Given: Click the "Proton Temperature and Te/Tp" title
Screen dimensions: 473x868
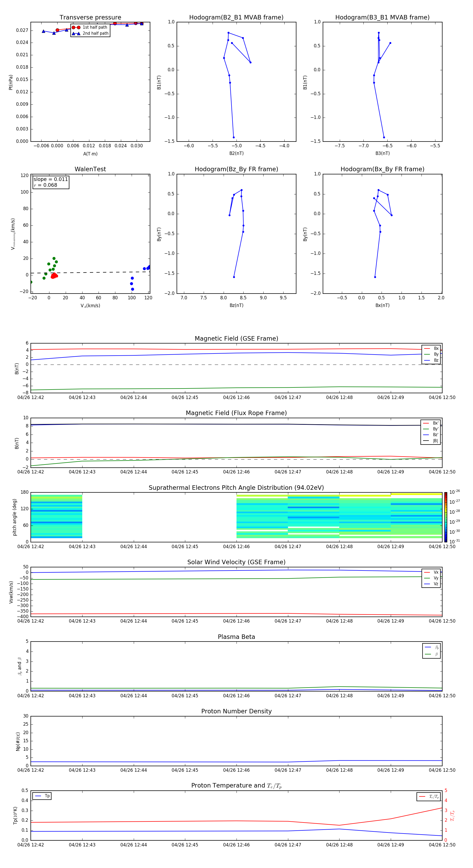Looking at the screenshot, I should pos(236,786).
